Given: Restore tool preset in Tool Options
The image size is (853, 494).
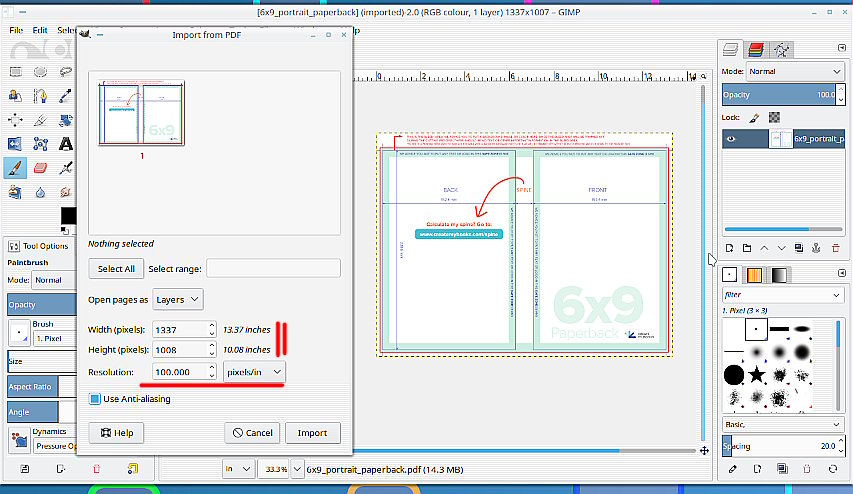Looking at the screenshot, I should pos(60,468).
